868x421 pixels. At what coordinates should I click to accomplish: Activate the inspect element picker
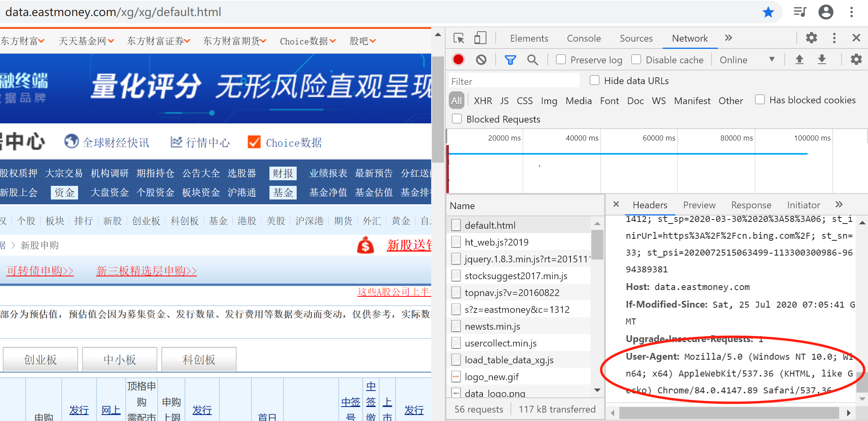pyautogui.click(x=459, y=38)
